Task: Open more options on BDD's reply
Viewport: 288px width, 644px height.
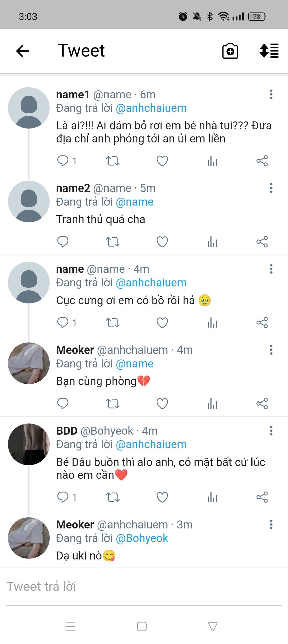Action: pyautogui.click(x=271, y=431)
